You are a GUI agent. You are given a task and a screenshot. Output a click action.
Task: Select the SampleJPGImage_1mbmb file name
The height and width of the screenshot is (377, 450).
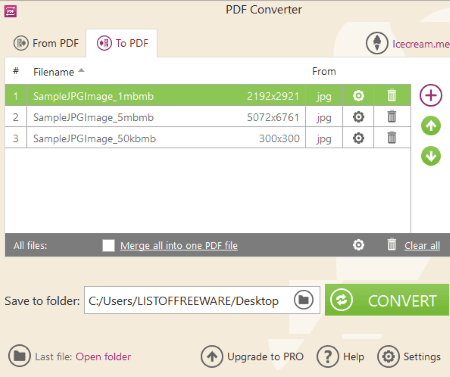point(93,96)
